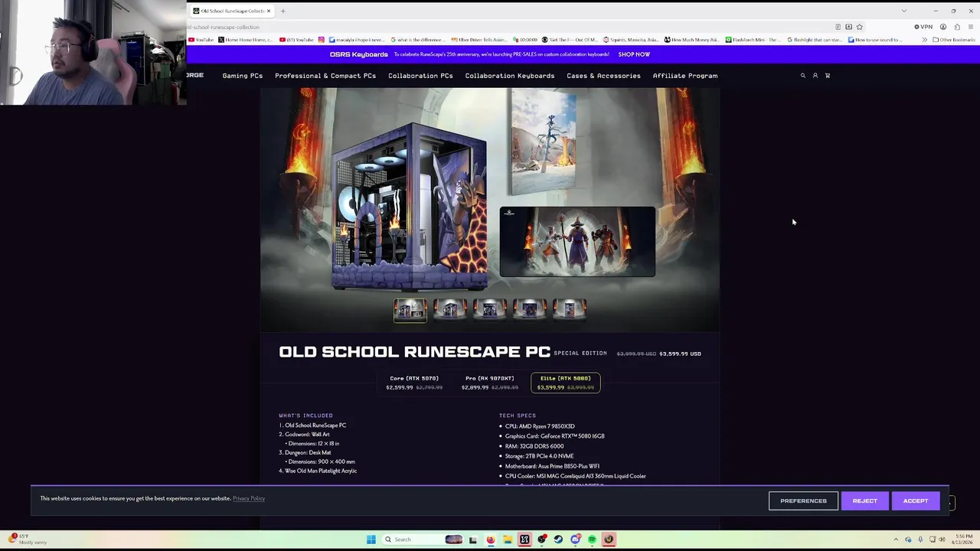980x551 pixels.
Task: Choose the Core (RTX 5070) configuration
Action: pos(414,383)
